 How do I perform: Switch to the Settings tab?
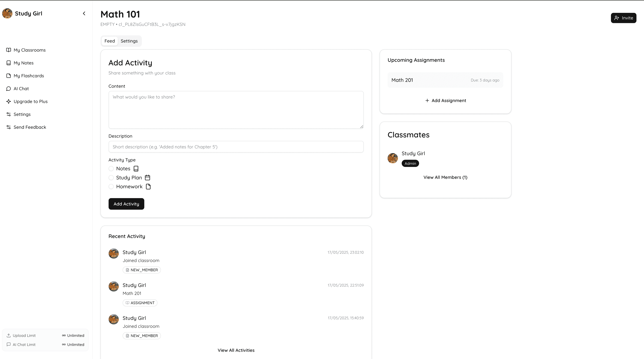(x=129, y=41)
